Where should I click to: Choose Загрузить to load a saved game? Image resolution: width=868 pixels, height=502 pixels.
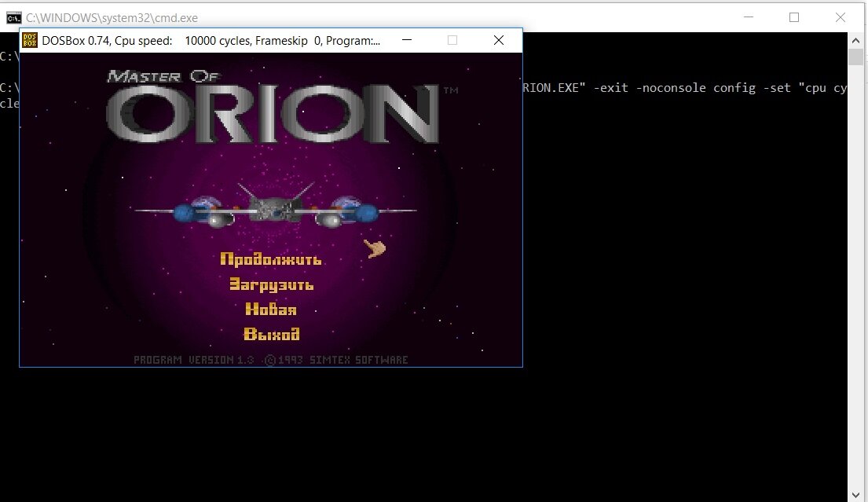tap(271, 284)
